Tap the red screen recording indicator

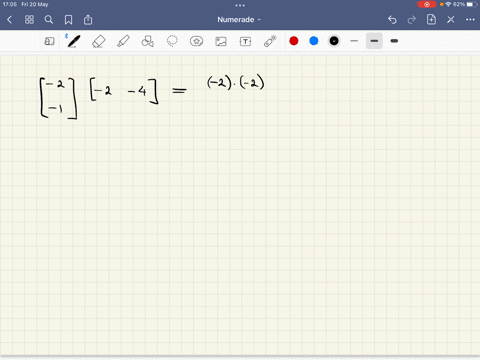[427, 4]
